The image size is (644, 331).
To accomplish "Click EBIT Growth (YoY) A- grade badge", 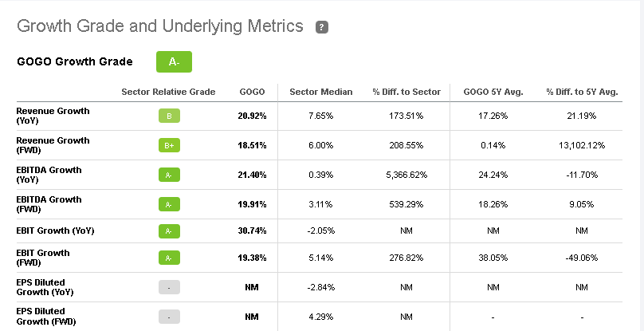I will click(x=169, y=231).
